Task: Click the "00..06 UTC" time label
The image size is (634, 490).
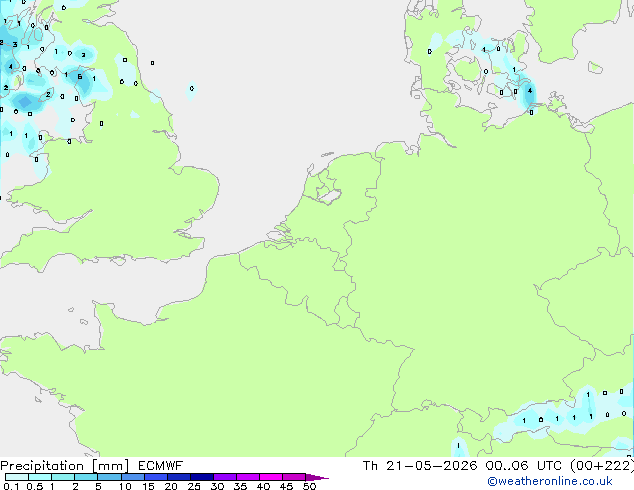Action: (x=524, y=466)
